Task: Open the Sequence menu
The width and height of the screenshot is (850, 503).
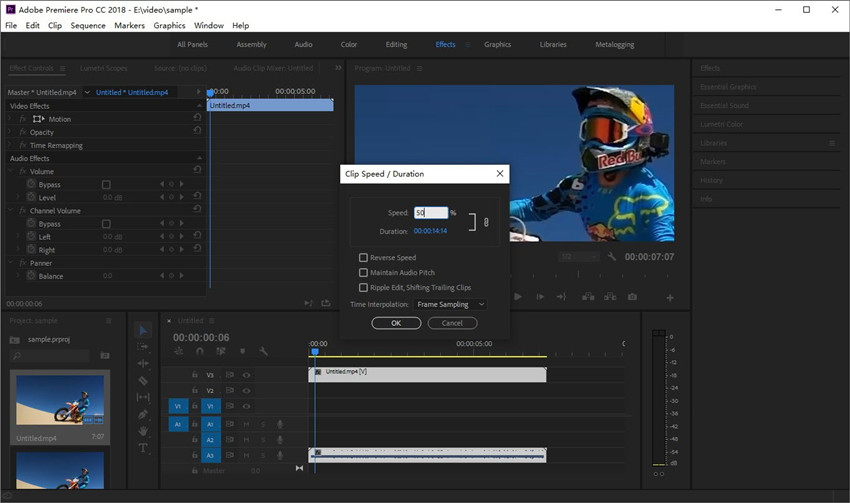Action: click(88, 25)
